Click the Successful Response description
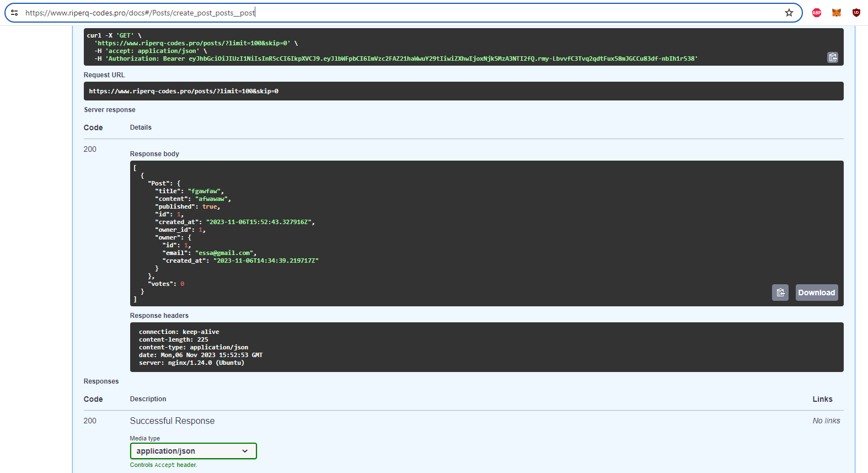The height and width of the screenshot is (473, 868). click(172, 421)
